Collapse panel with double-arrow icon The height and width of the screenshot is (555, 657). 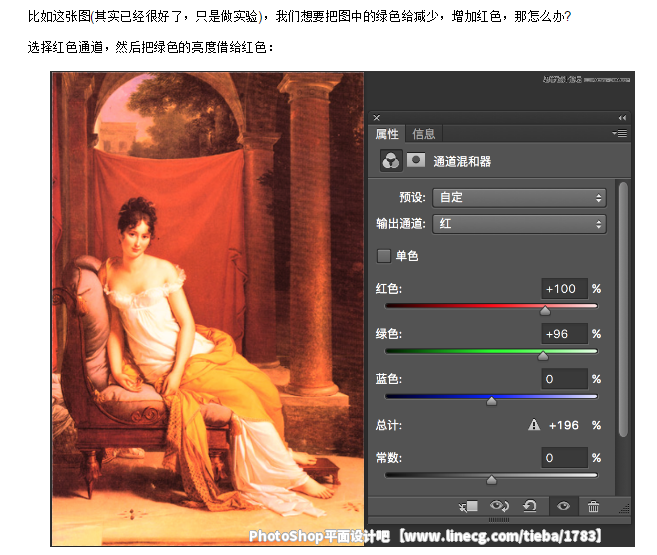(622, 118)
